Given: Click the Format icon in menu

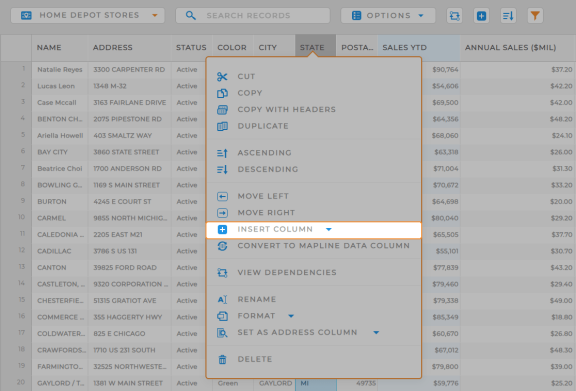Looking at the screenshot, I should (222, 316).
